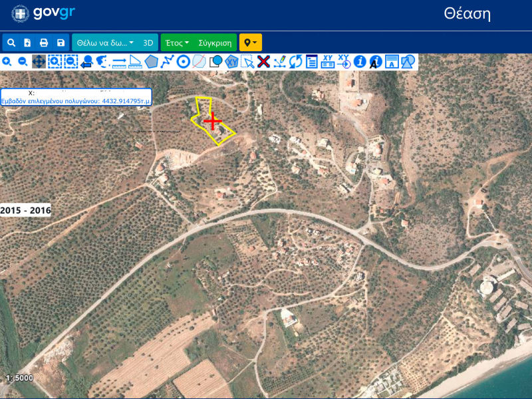This screenshot has width=532, height=399.
Task: Click the print icon
Action: coord(44,43)
